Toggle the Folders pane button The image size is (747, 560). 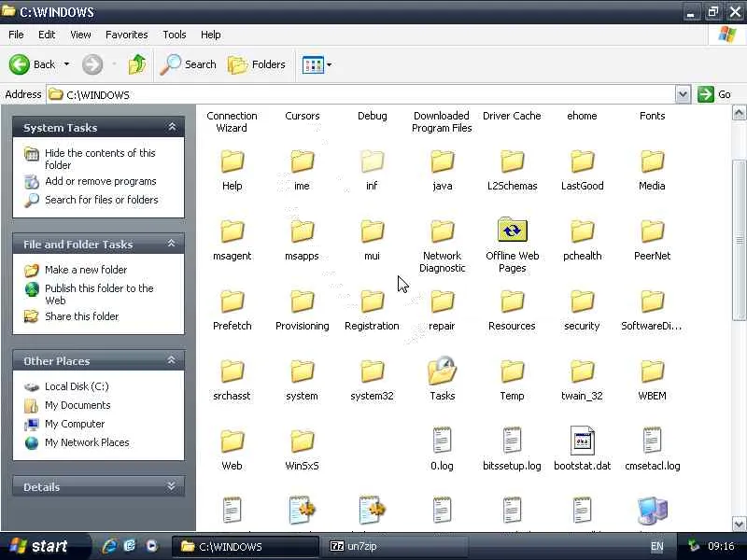pyautogui.click(x=257, y=64)
